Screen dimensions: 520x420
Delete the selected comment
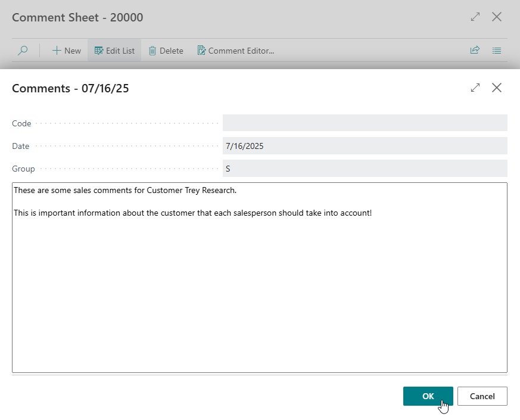coord(166,51)
